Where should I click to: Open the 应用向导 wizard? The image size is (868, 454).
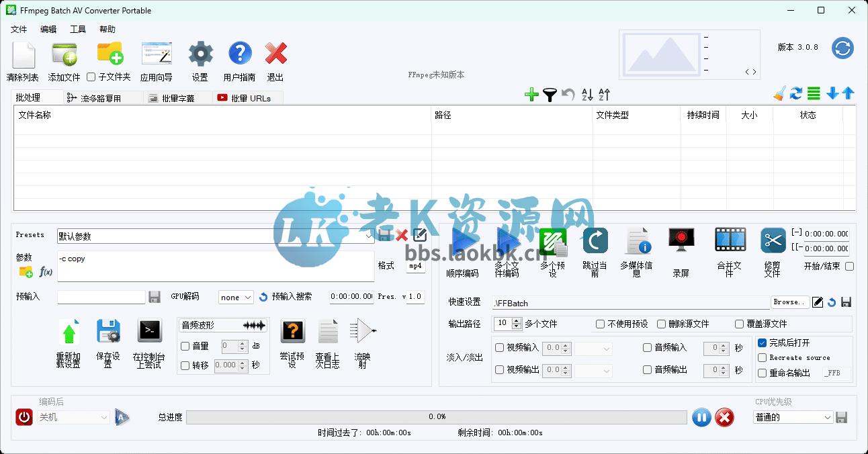pyautogui.click(x=157, y=54)
